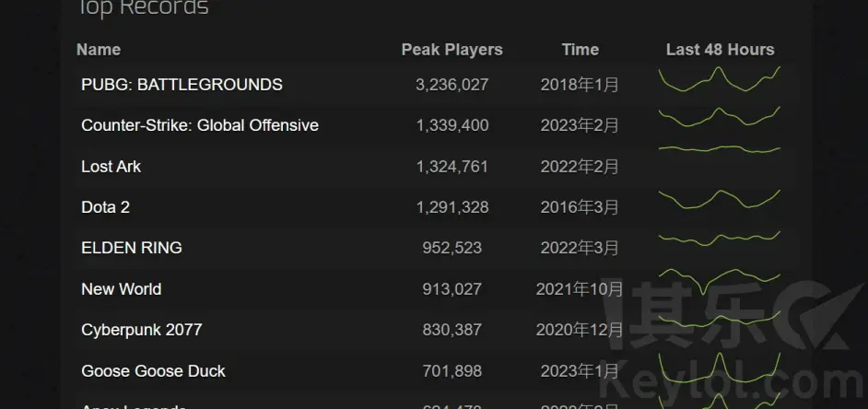View Lost Ark's 48-hour sparkline chart

pyautogui.click(x=720, y=148)
